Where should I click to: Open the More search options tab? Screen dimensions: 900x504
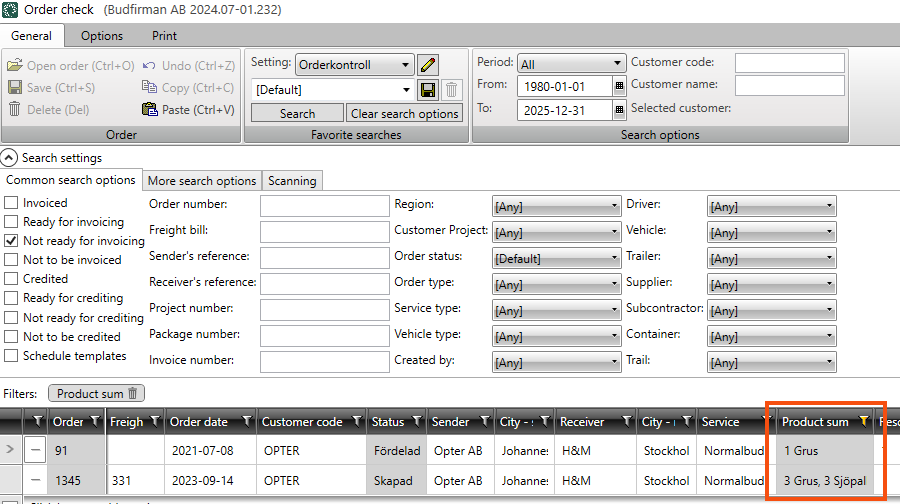[x=202, y=181]
